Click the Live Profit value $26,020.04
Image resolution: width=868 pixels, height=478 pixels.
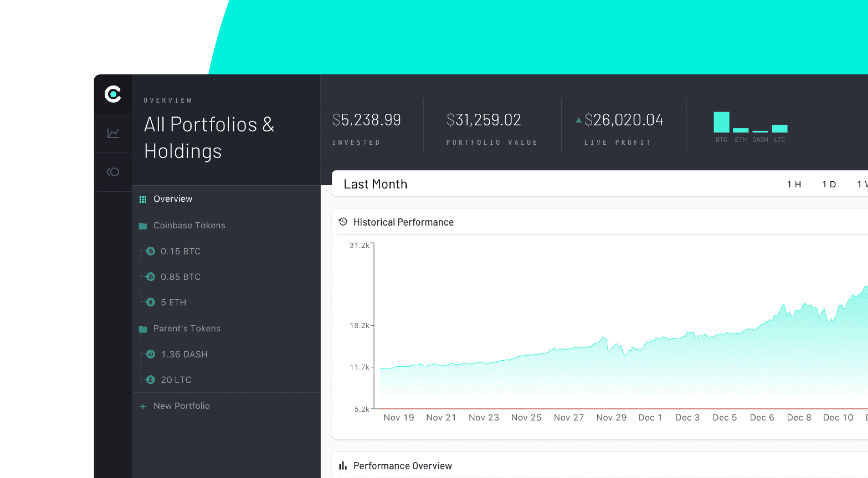[624, 120]
